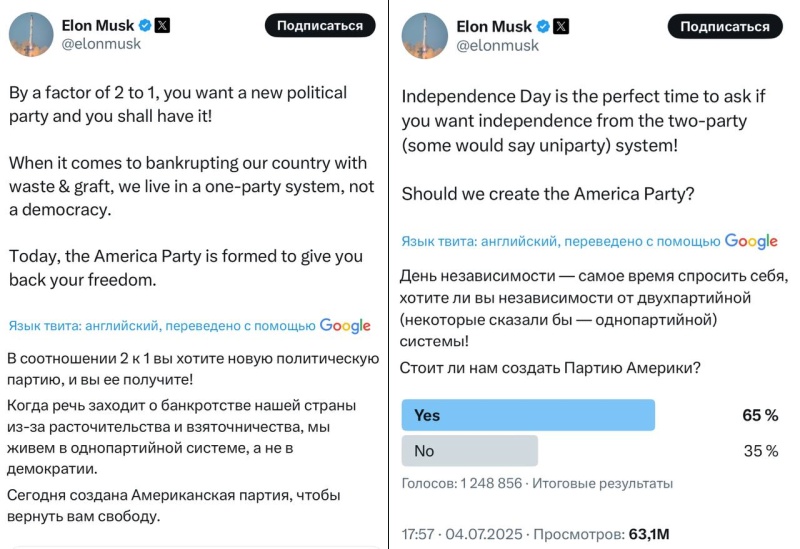Click the left tweet's rocket avatar
The image size is (800, 549).
(x=30, y=35)
